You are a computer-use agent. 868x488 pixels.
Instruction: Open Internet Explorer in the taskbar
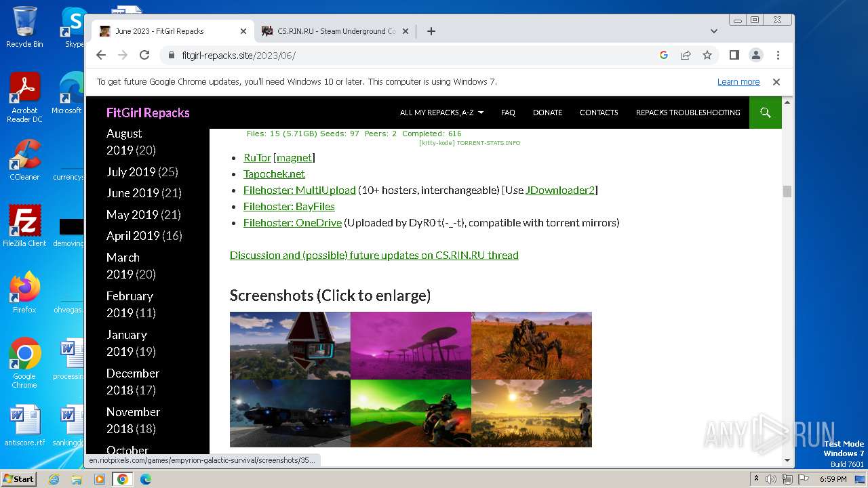pos(54,479)
